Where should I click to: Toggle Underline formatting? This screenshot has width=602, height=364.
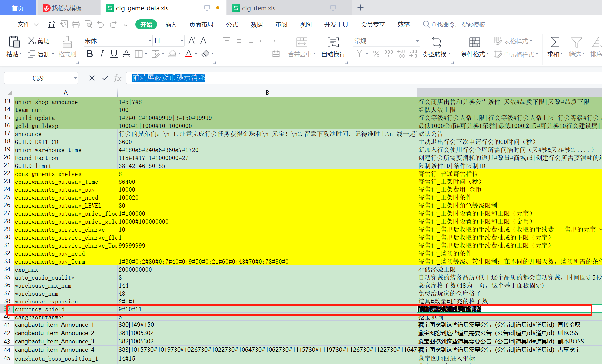[114, 54]
